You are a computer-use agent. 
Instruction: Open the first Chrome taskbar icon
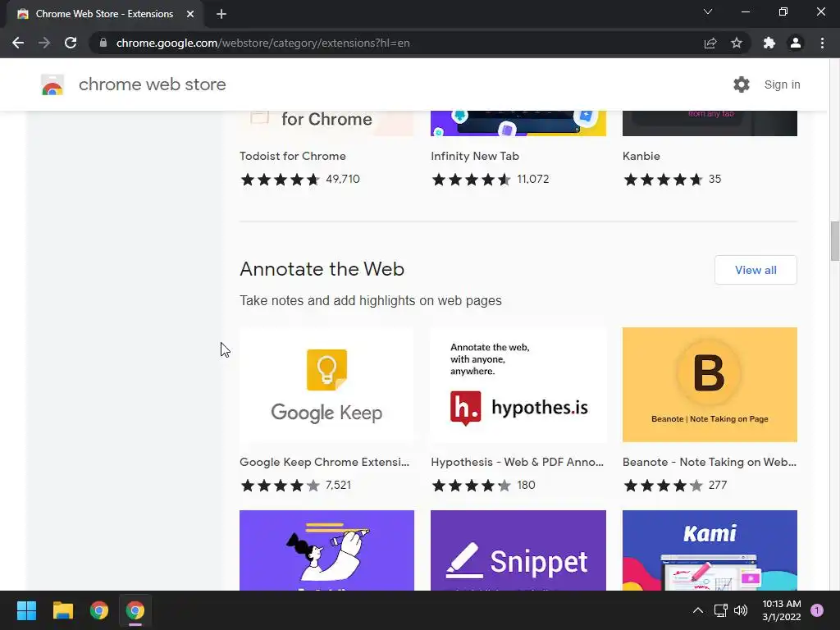(x=99, y=610)
